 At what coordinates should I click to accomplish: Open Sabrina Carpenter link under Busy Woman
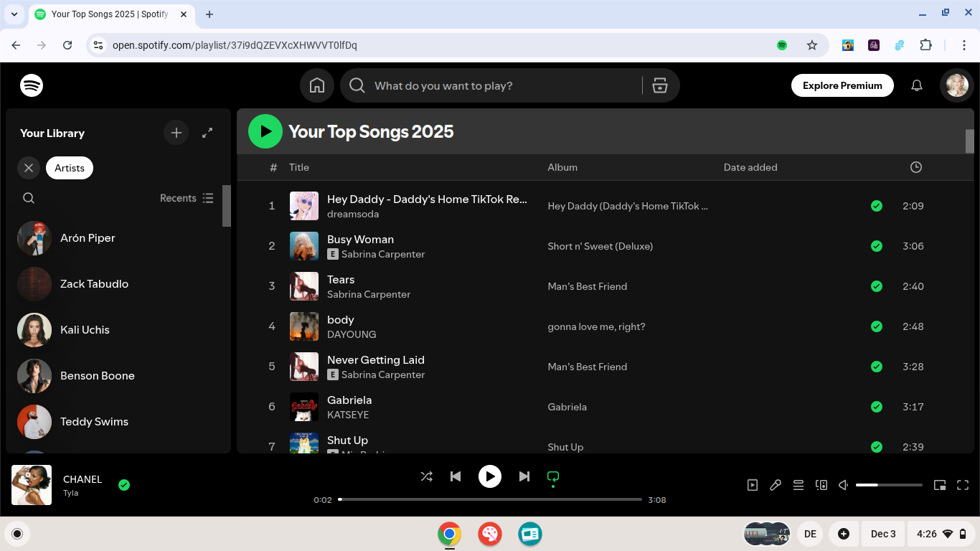tap(383, 255)
